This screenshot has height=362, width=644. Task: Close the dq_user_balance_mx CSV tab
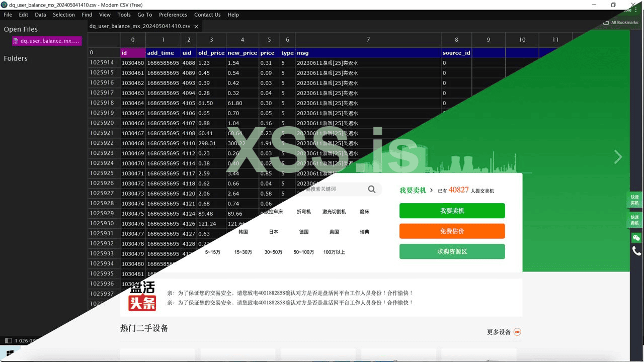[x=196, y=26]
